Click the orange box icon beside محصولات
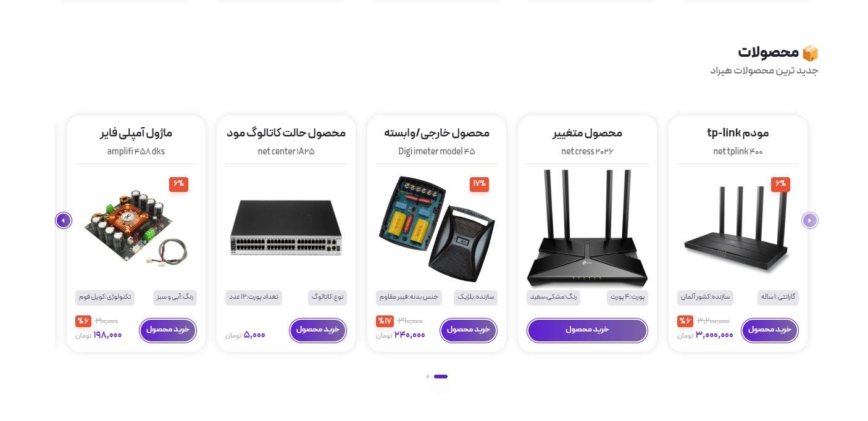The image size is (868, 421). [811, 53]
